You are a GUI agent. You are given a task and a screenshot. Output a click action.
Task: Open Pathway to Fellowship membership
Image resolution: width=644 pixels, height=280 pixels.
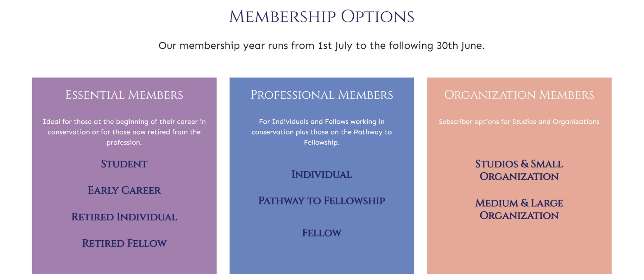[321, 201]
